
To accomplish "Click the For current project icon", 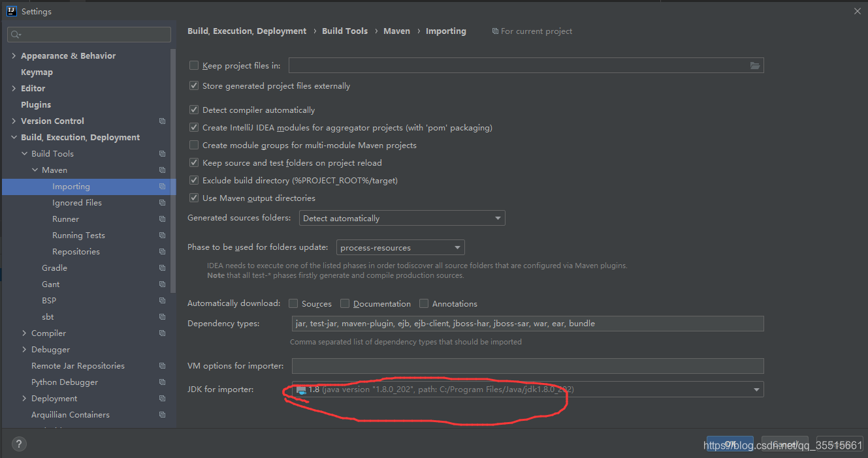I will click(495, 31).
